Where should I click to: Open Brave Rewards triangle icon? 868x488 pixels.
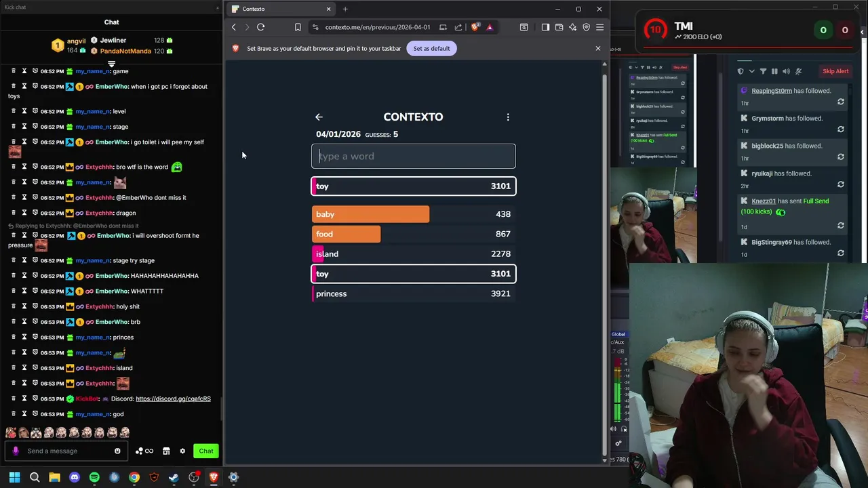point(490,27)
